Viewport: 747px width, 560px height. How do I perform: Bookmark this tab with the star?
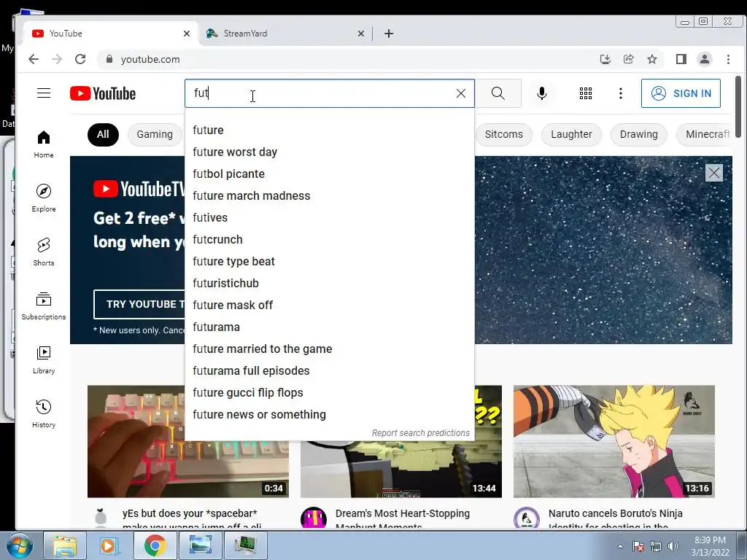651,59
